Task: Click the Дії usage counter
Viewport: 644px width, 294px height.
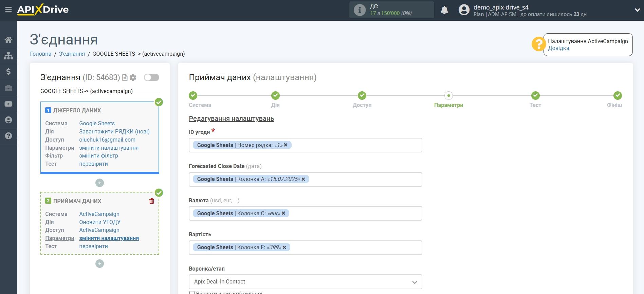Action: (x=392, y=10)
